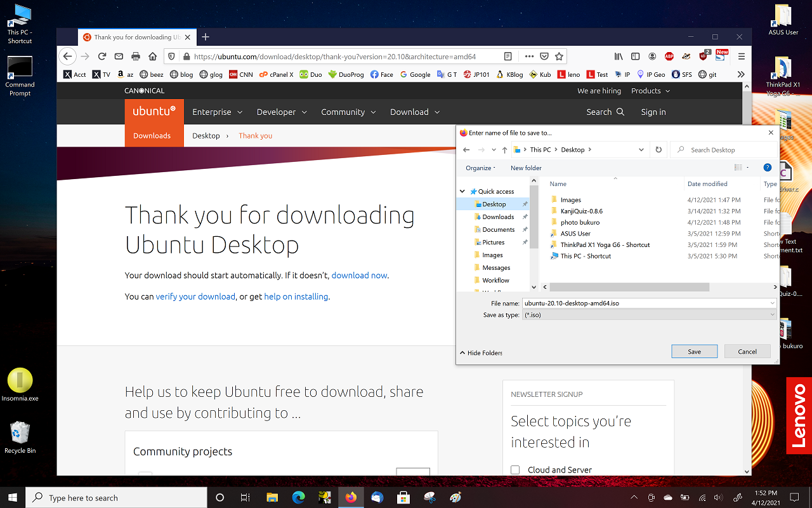This screenshot has width=812, height=508.
Task: Click New folder button
Action: tap(526, 168)
